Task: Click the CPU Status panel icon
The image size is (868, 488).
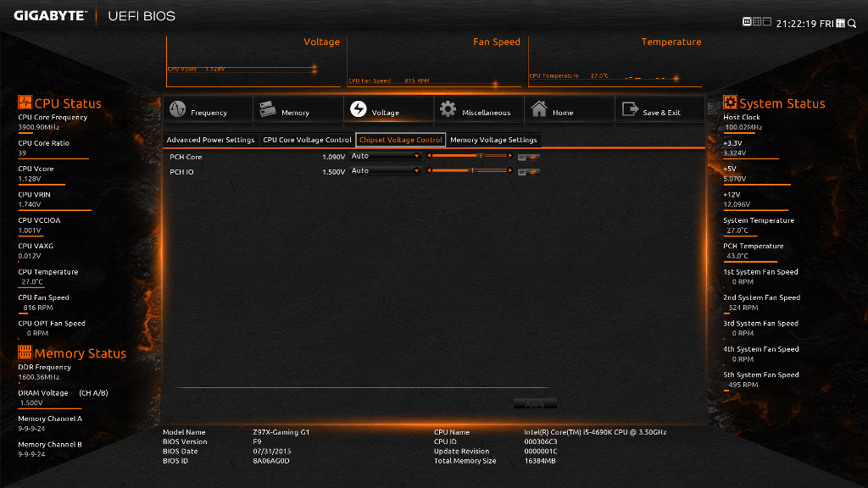Action: (x=25, y=103)
